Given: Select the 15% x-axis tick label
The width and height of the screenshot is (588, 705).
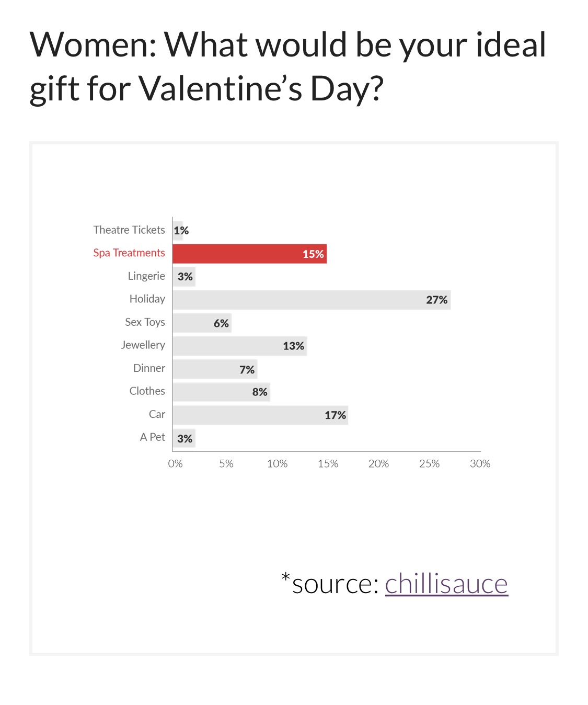Looking at the screenshot, I should click(328, 463).
